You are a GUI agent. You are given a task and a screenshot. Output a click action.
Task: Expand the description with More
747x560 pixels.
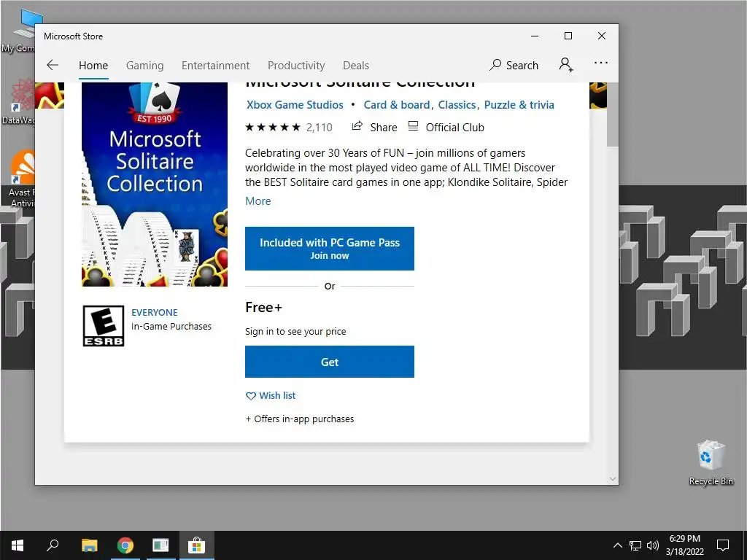tap(258, 201)
